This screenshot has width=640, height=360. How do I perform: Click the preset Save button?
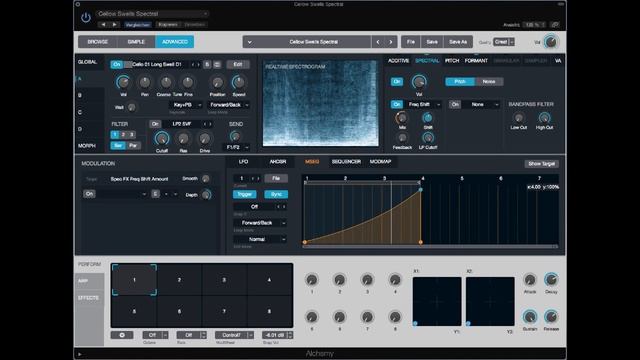tap(432, 42)
